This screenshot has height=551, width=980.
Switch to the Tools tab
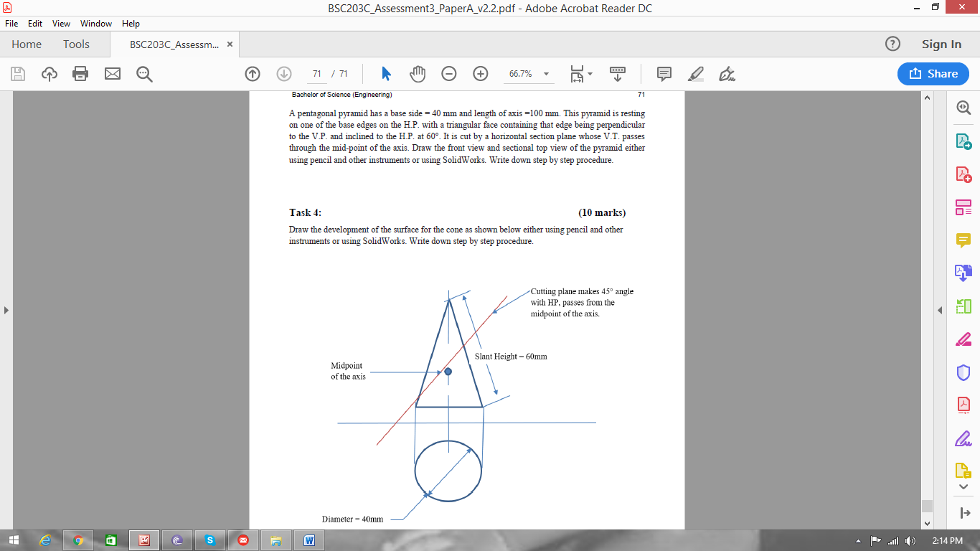[x=76, y=44]
